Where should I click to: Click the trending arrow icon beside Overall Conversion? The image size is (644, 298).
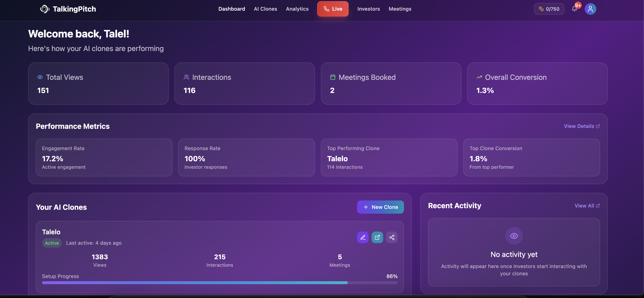point(479,77)
